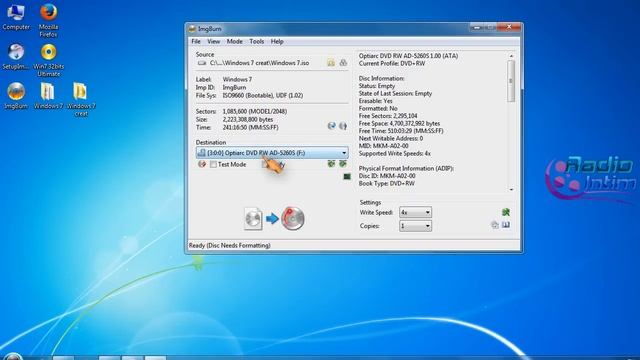Click the globe icon next to Time

331,126
